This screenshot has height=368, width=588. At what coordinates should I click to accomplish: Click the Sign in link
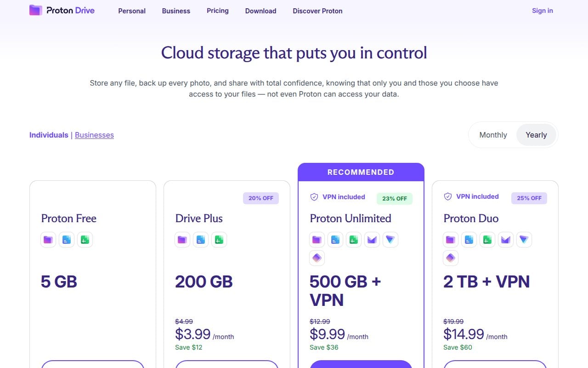(x=543, y=11)
